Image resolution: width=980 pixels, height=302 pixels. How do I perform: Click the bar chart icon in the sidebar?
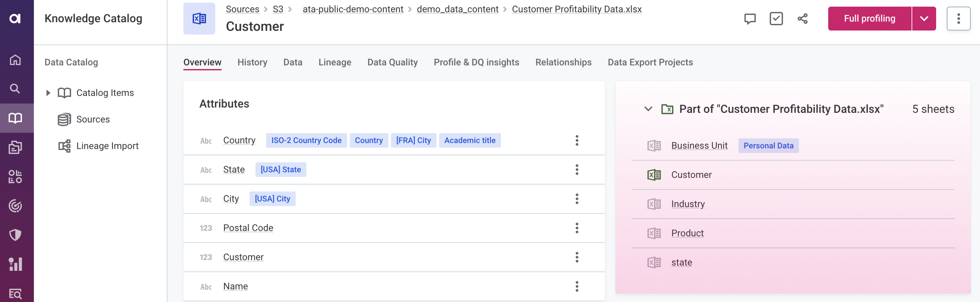coord(15,264)
